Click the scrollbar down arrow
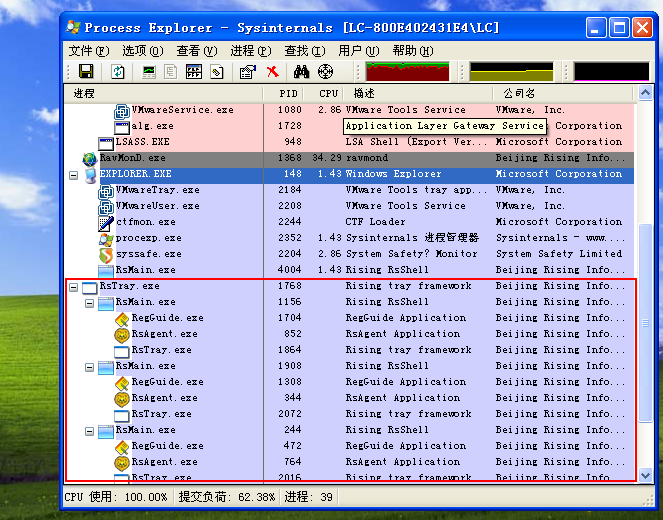Viewport: 663px width, 520px height. (645, 475)
